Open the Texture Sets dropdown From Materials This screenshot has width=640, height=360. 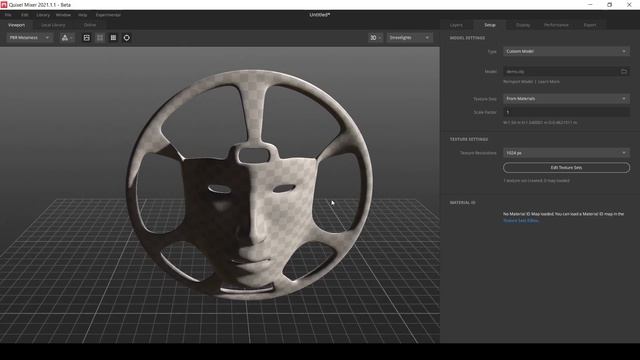[566, 99]
